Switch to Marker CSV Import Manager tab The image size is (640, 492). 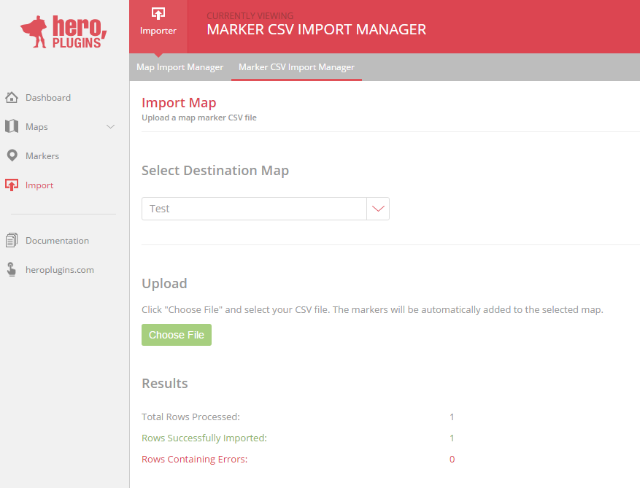pos(296,67)
